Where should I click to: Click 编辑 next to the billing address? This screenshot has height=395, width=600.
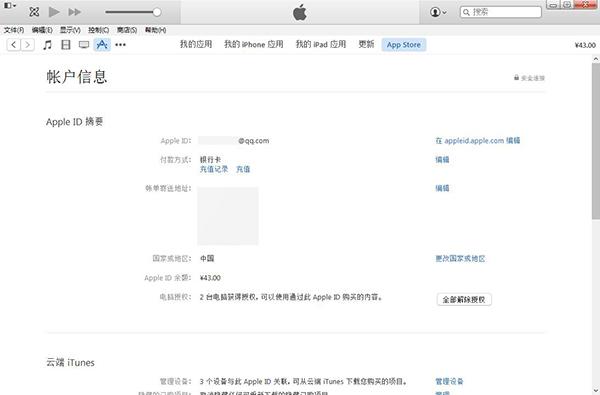442,188
